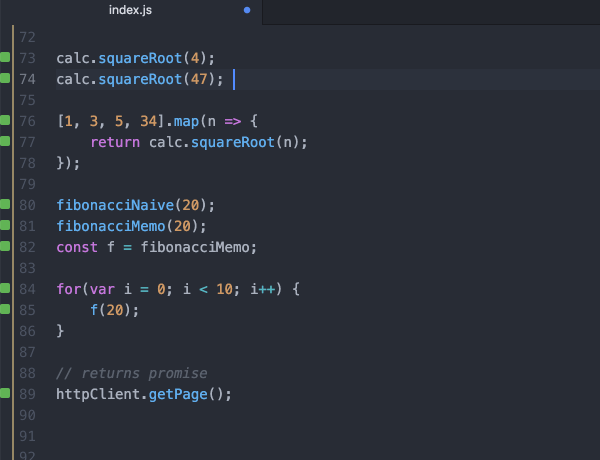
Task: Select the index.js tab
Action: [130, 10]
